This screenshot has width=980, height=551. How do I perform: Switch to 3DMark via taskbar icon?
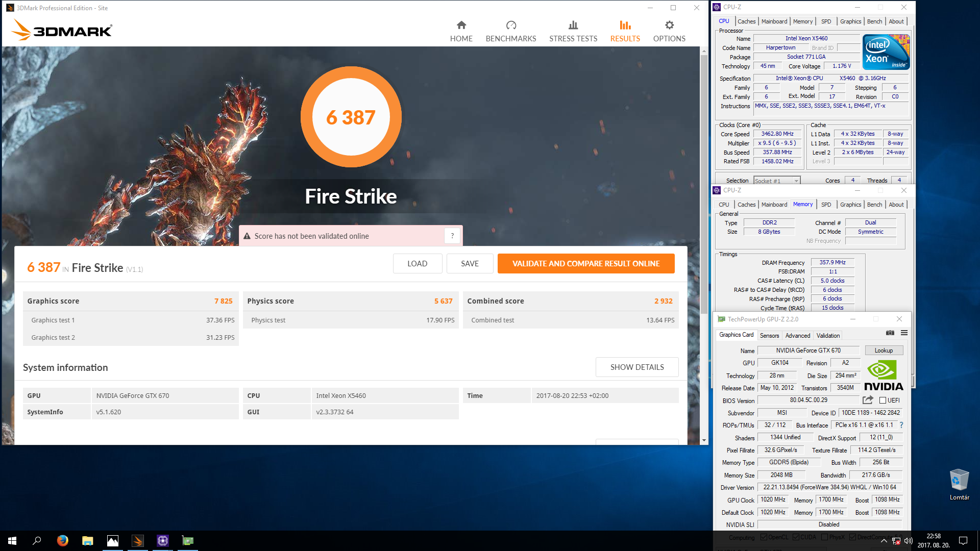(x=137, y=541)
